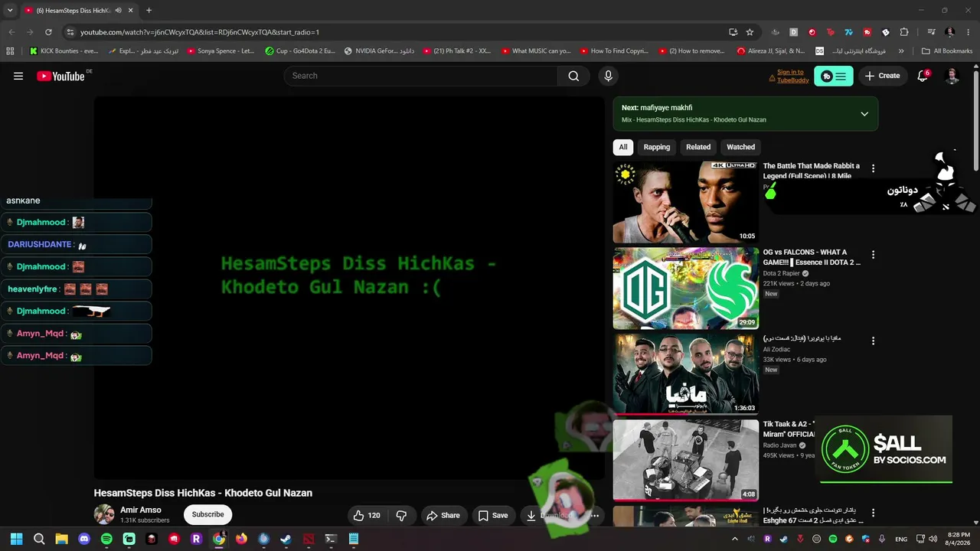Open more options for The Battle video
The height and width of the screenshot is (551, 980).
pyautogui.click(x=873, y=168)
